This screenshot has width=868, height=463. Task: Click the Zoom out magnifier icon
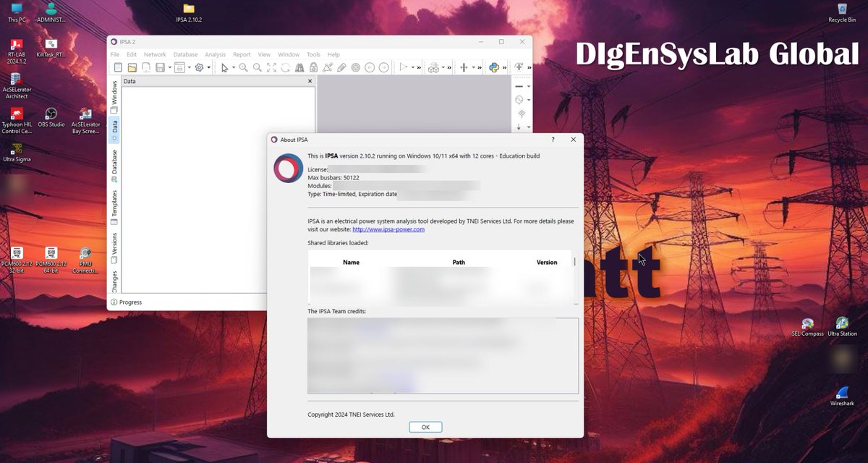point(257,67)
